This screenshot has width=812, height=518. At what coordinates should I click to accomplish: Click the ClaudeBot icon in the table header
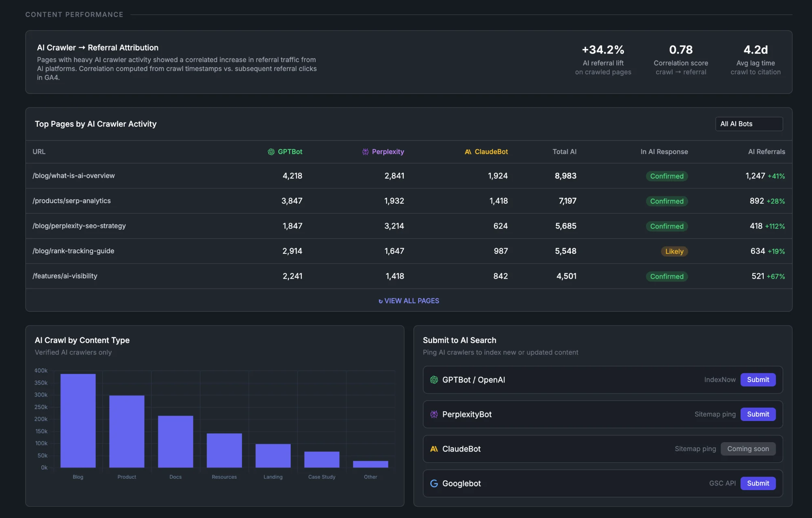[x=468, y=151]
